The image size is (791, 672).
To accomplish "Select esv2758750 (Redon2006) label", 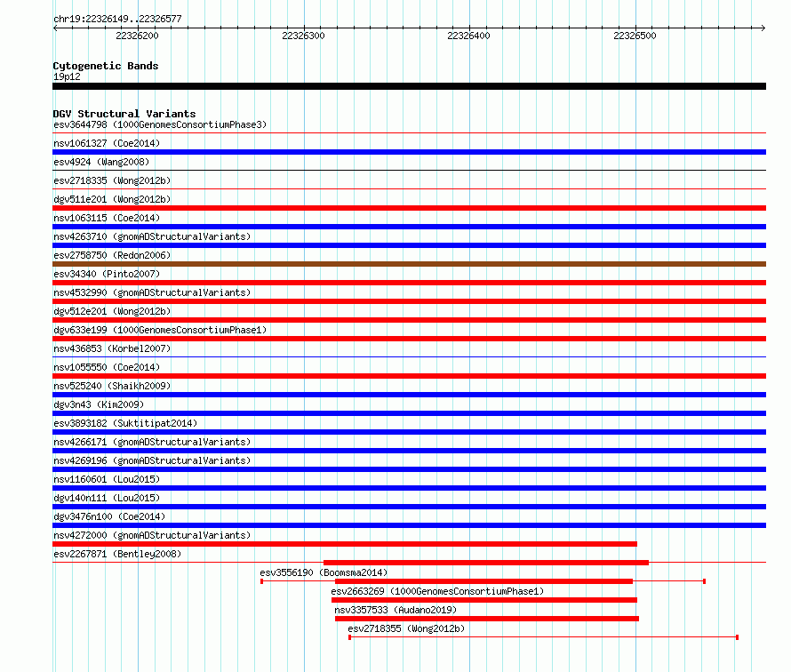I will [112, 255].
